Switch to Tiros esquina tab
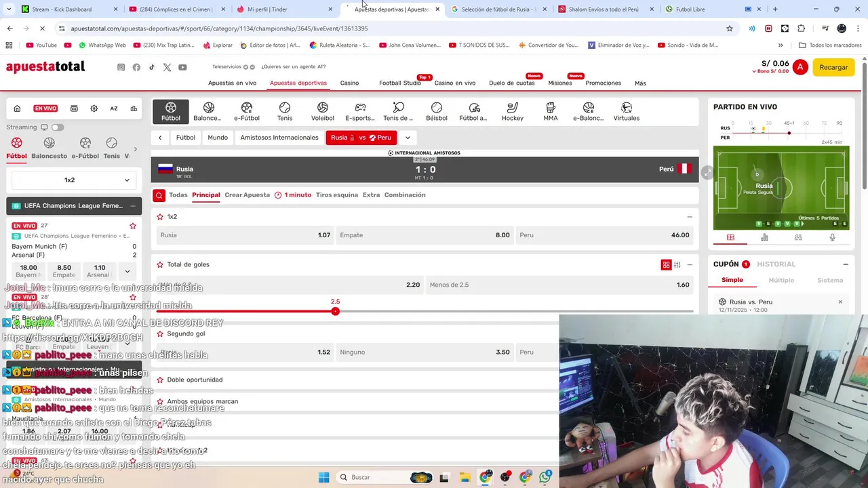Viewport: 868px width, 488px height. click(337, 195)
